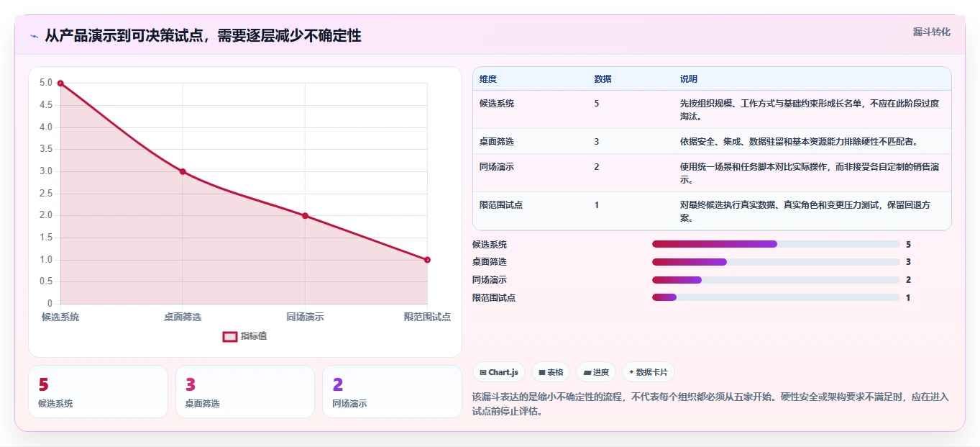Click the 桌面筛选 progress bar
The image size is (980, 447).
click(x=776, y=262)
